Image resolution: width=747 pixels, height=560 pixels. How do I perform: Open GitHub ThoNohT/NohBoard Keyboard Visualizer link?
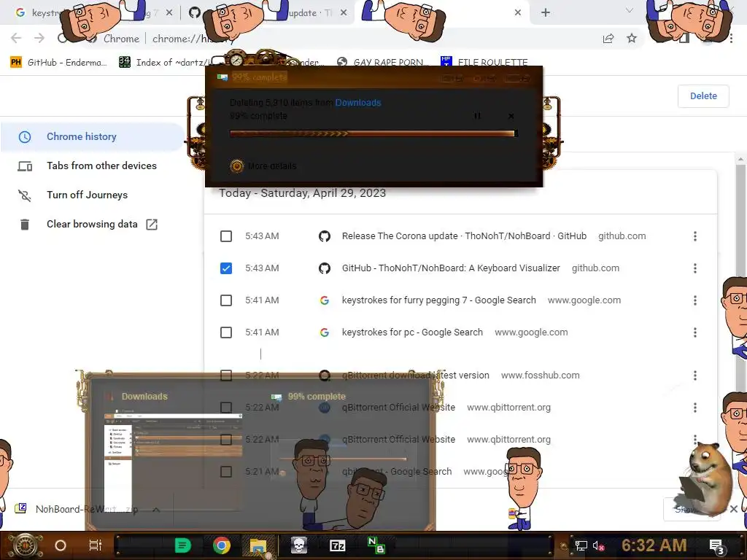click(451, 268)
